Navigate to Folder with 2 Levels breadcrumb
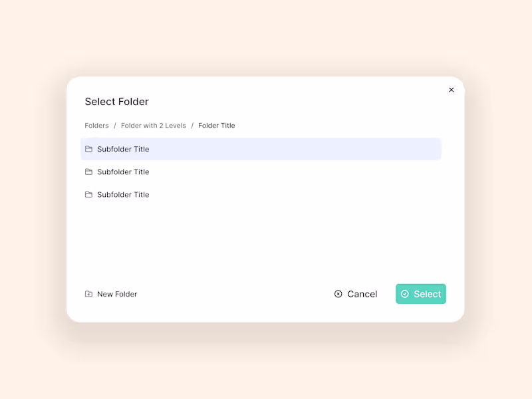The image size is (532, 399). pyautogui.click(x=154, y=126)
